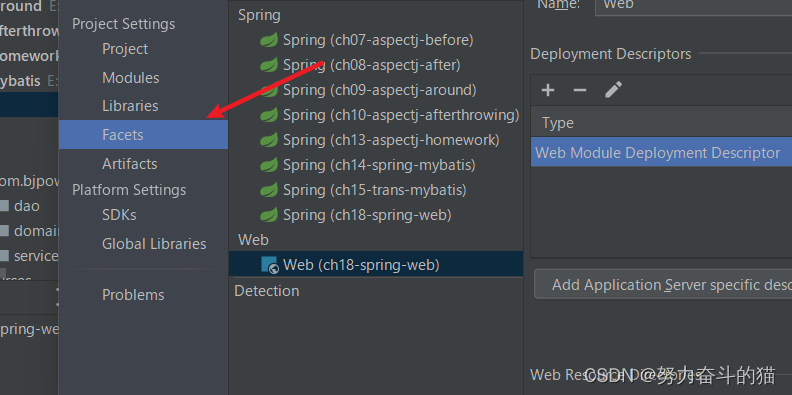
Task: Click the minus remove descriptor icon
Action: click(x=580, y=90)
